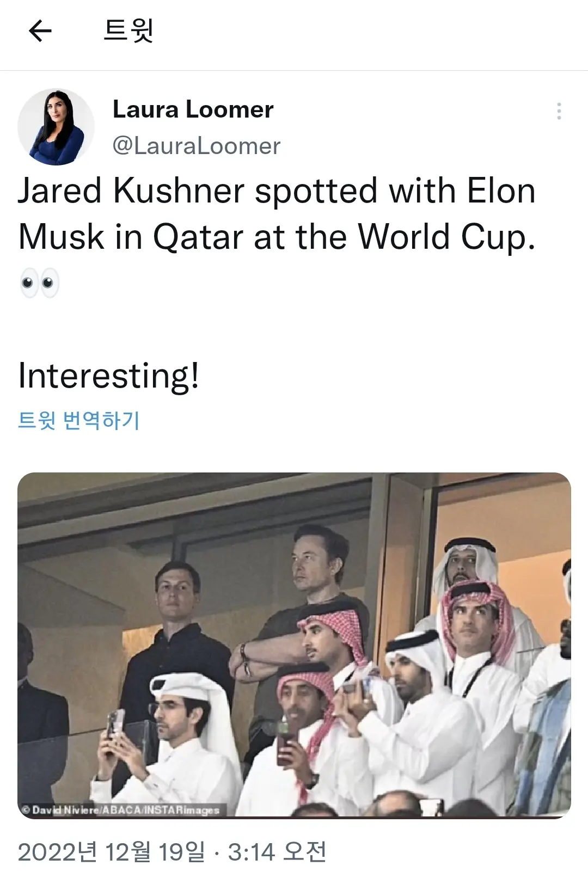Open the Laura Loomer display name
The width and height of the screenshot is (588, 878).
pos(193,109)
